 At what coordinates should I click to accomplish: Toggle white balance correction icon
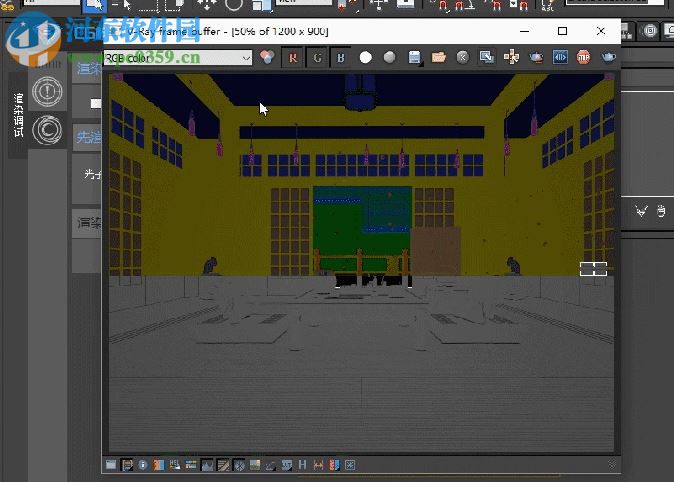159,465
